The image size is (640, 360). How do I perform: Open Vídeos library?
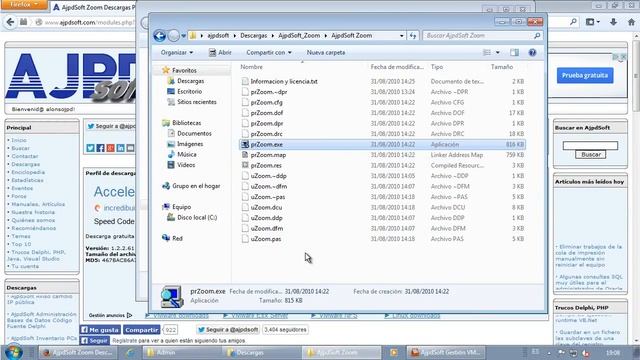186,165
